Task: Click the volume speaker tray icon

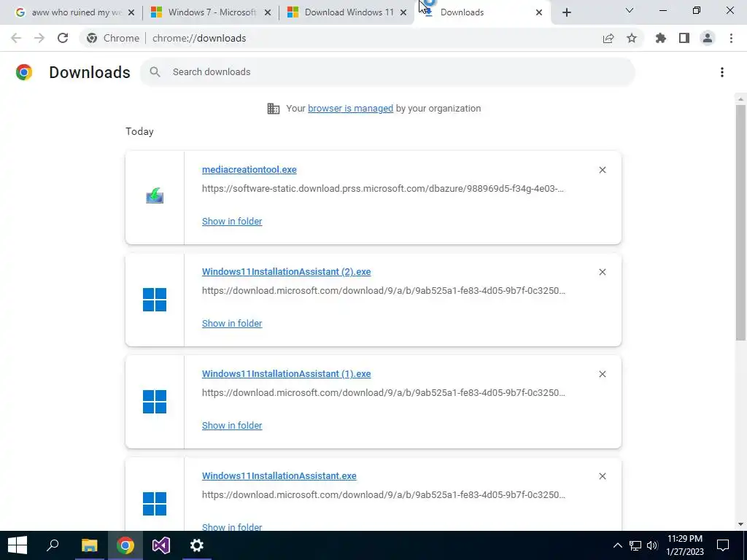Action: pos(652,545)
